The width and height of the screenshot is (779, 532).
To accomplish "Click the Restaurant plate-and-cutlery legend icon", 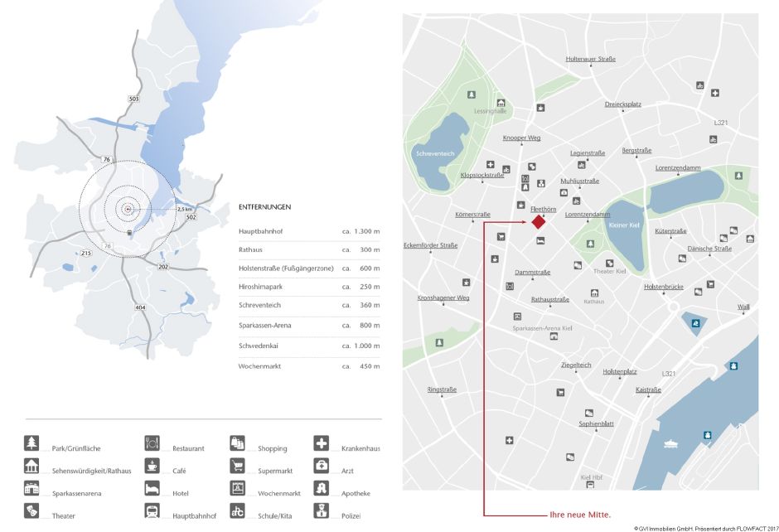I will tap(152, 442).
